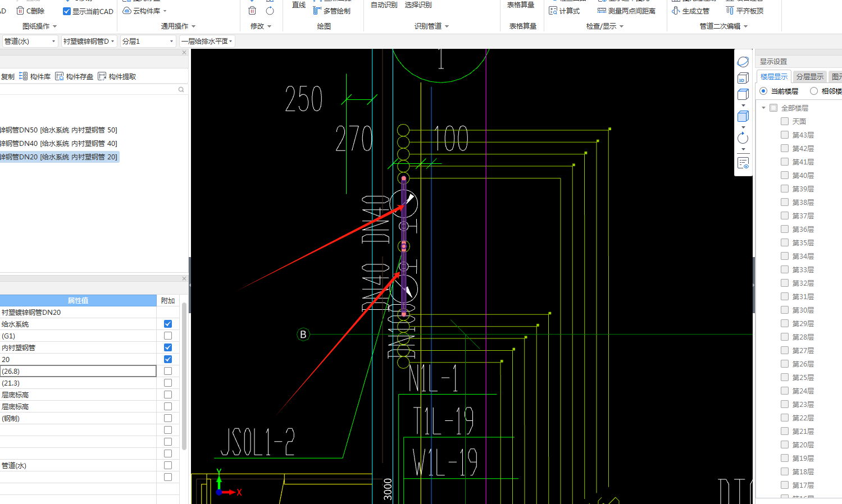Click the 直线 draw tool
Viewport: 842px width, 504px height.
[x=299, y=4]
